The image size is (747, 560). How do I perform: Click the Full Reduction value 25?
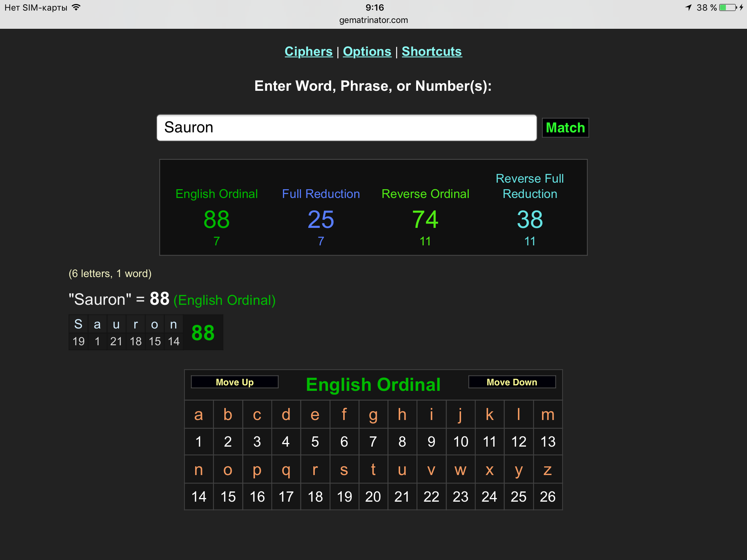tap(321, 219)
